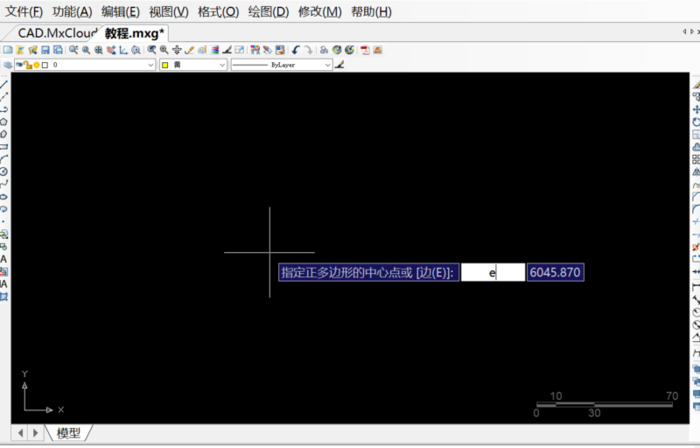
Task: Select the Pan hand tool icon
Action: pos(176,49)
